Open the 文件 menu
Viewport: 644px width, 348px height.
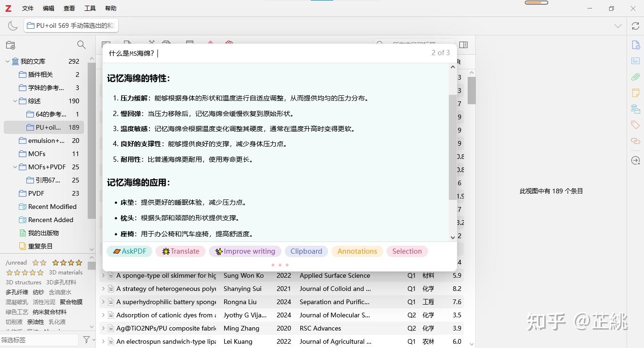pos(28,8)
